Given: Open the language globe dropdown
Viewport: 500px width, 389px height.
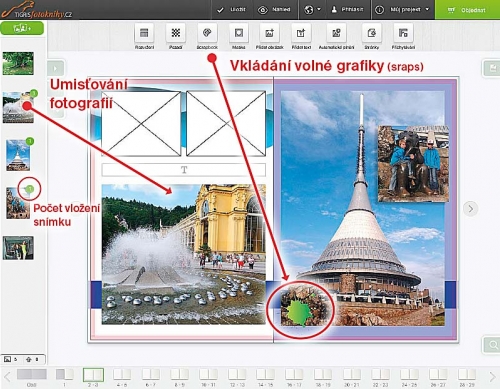Looking at the screenshot, I should click(312, 10).
